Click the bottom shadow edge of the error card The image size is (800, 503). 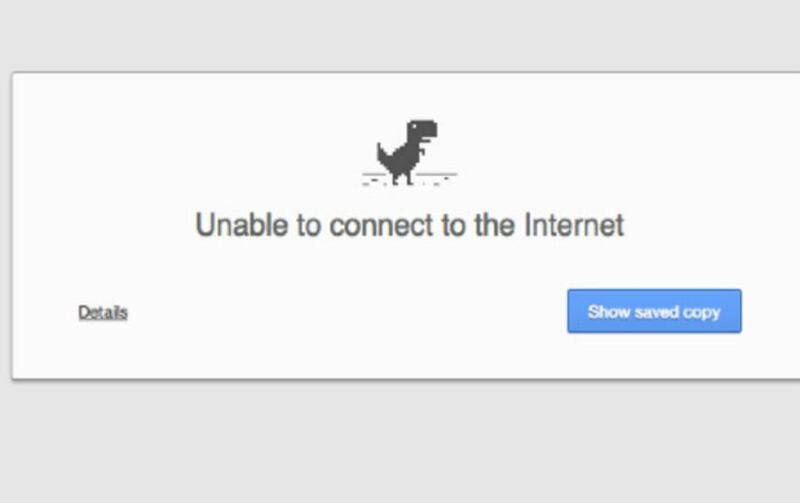[x=406, y=379]
